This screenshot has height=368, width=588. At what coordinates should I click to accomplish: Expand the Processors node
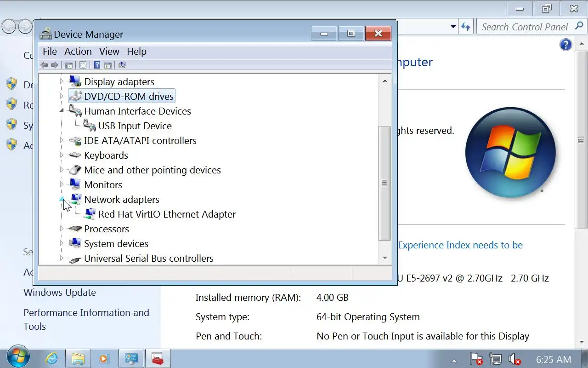pos(62,229)
